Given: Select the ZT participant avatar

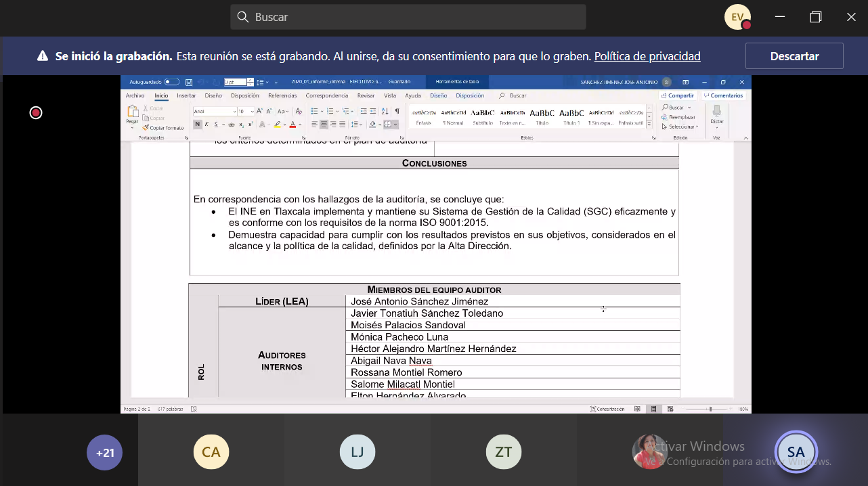Looking at the screenshot, I should pos(504,452).
